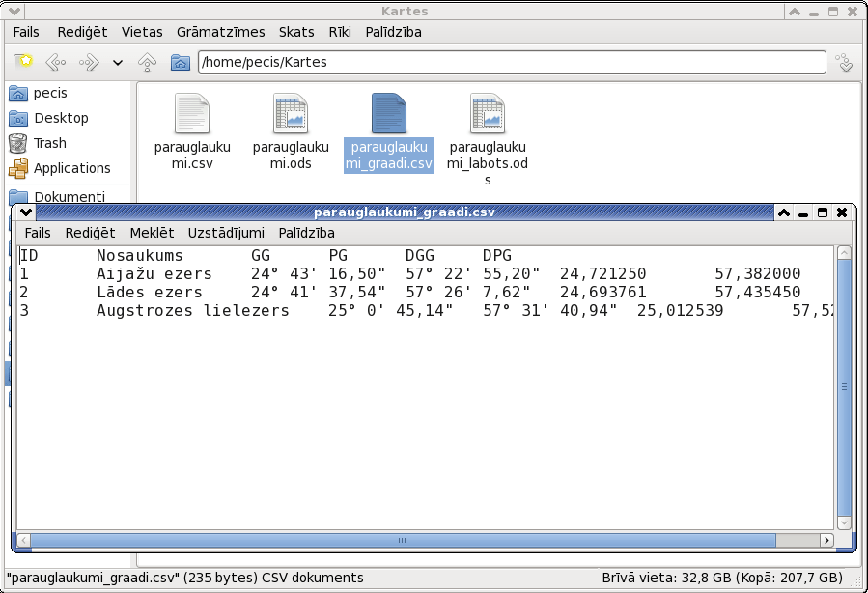This screenshot has width=868, height=593.
Task: Open the Skats menu
Action: pyautogui.click(x=296, y=32)
